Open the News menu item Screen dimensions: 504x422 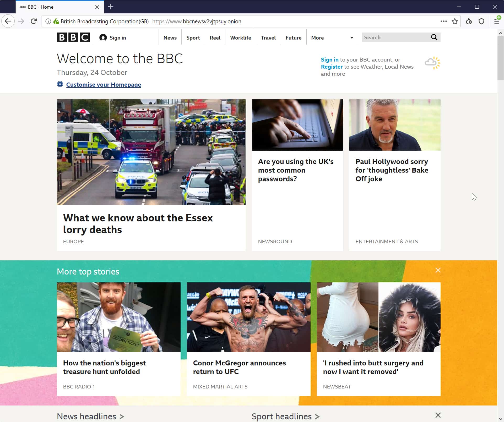click(170, 37)
